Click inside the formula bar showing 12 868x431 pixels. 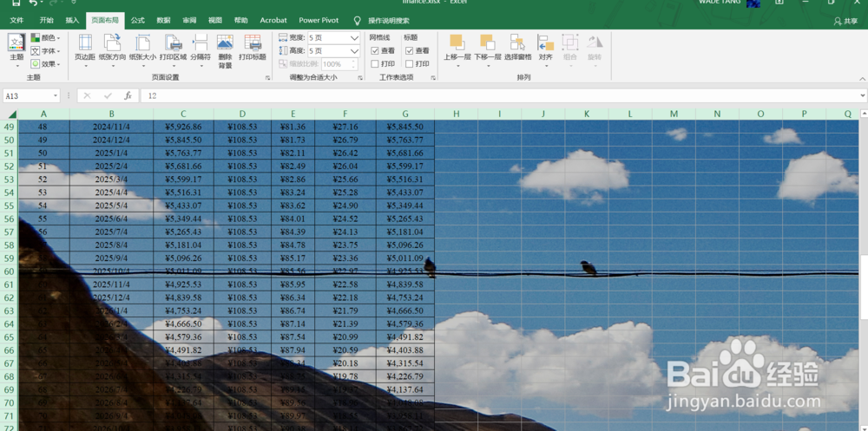point(498,95)
